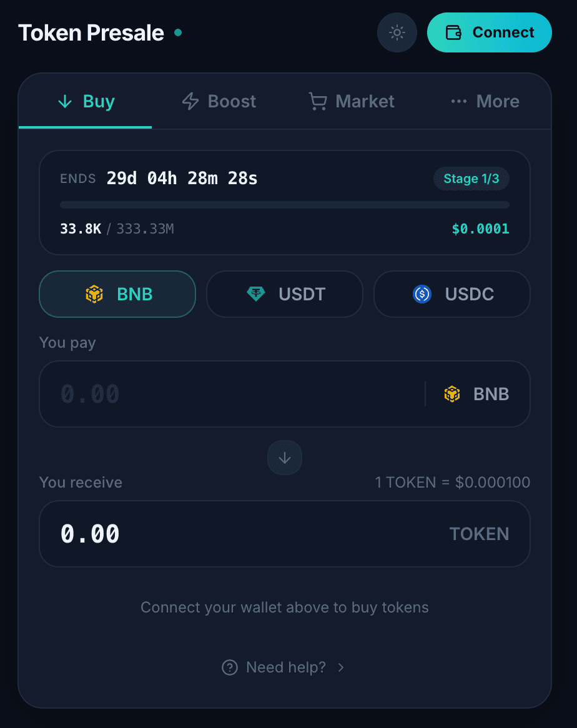Click the question mark help icon
Viewport: 577px width, 728px height.
pyautogui.click(x=230, y=667)
